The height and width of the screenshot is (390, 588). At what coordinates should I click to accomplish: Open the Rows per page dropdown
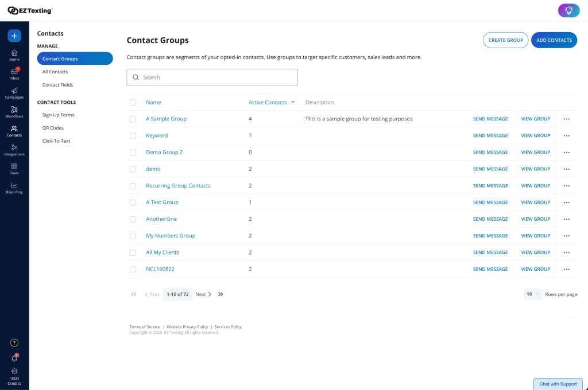(x=532, y=294)
